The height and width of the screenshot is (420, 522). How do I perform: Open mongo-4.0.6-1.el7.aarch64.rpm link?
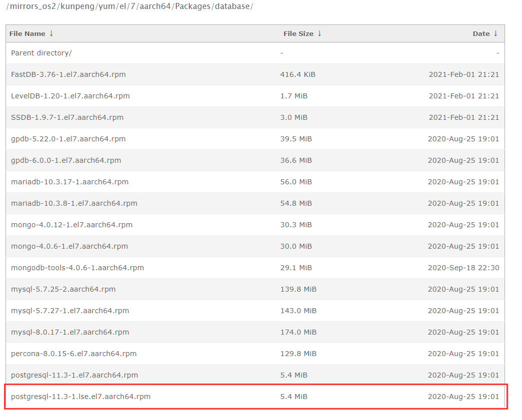pyautogui.click(x=69, y=246)
